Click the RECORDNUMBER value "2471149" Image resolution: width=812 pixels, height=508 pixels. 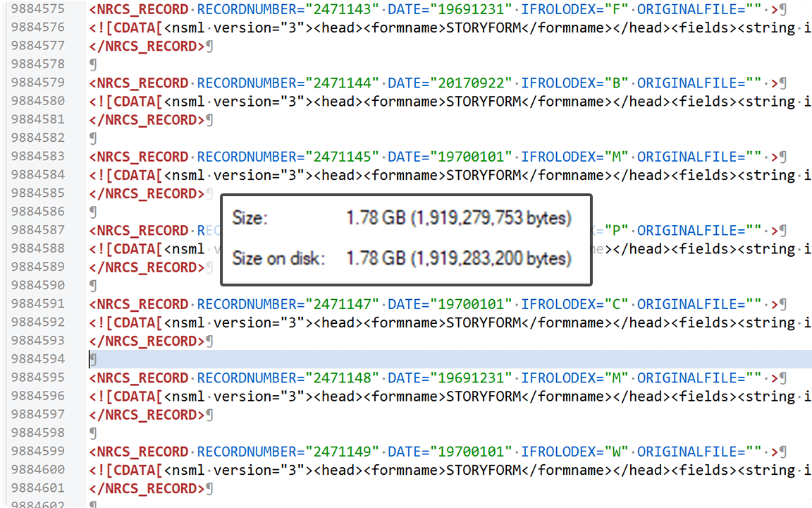[343, 452]
